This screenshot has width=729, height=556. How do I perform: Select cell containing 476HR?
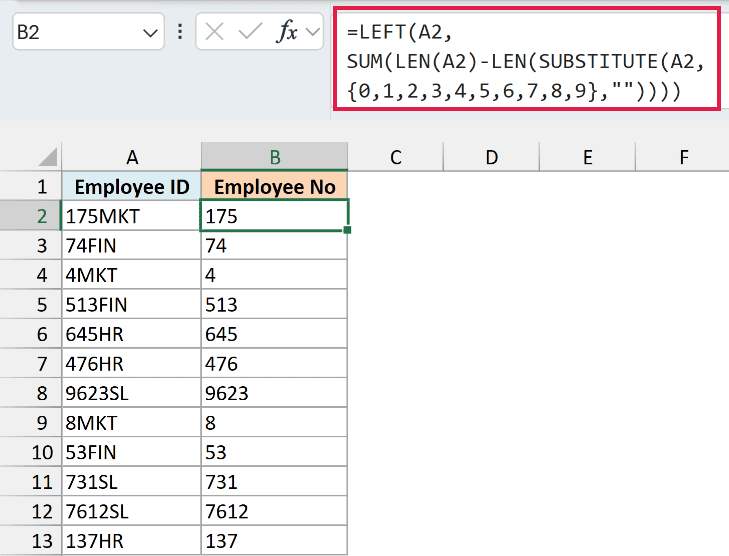coord(132,364)
